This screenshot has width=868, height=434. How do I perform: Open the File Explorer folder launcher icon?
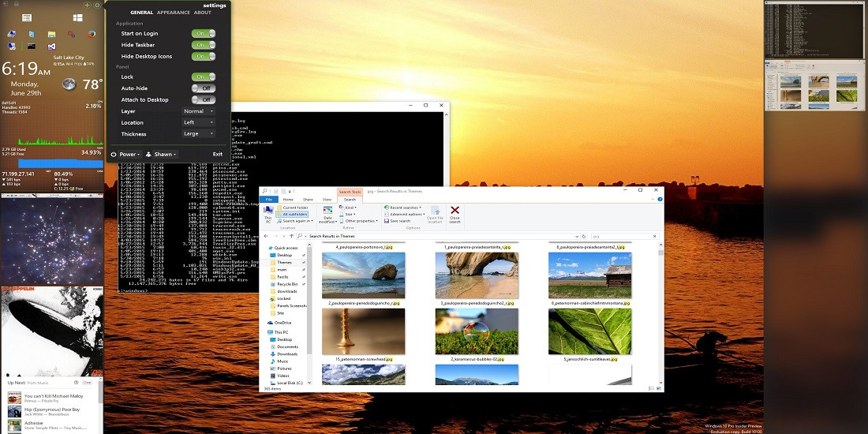[51, 34]
